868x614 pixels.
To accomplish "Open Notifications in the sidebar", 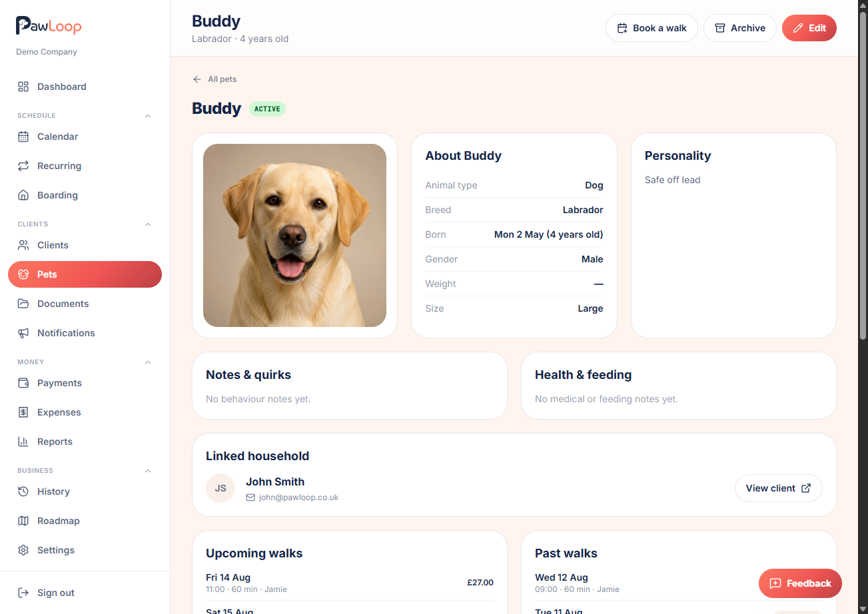I will coord(85,333).
